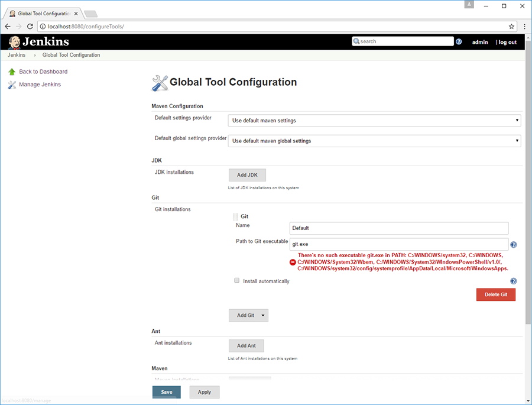Click the Delete Git button
This screenshot has height=405, width=532.
pyautogui.click(x=496, y=294)
